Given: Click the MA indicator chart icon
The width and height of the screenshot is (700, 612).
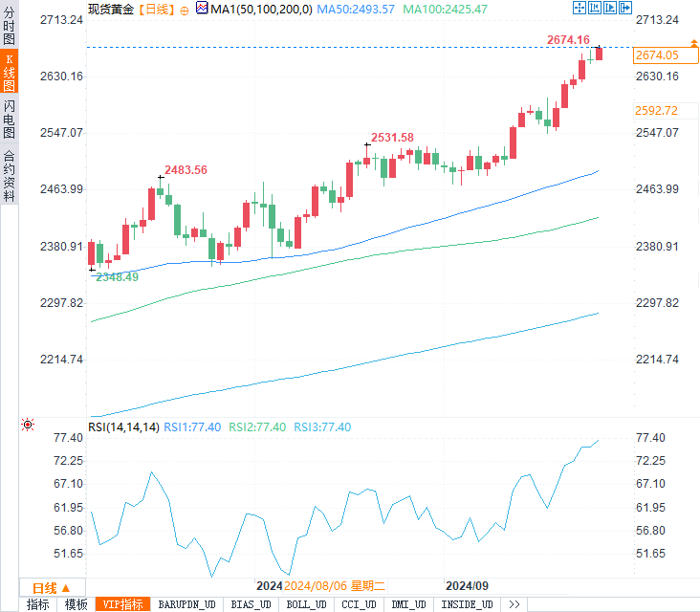Looking at the screenshot, I should pos(201,8).
